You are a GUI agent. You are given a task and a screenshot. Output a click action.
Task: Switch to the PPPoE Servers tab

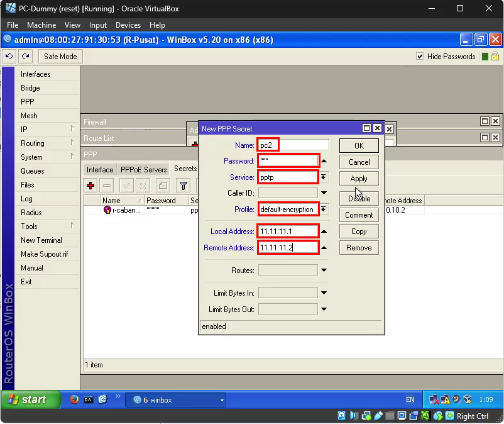tap(144, 169)
